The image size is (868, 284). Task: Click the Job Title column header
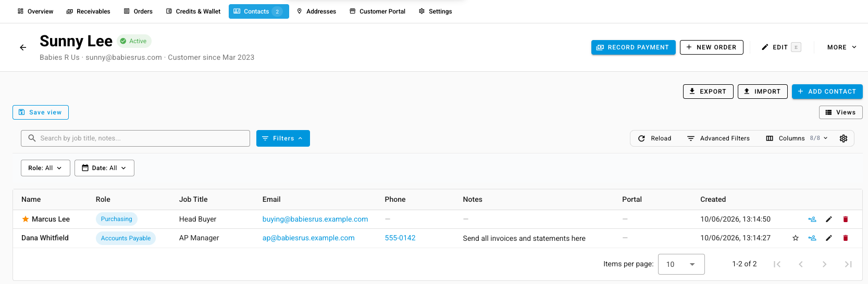193,200
